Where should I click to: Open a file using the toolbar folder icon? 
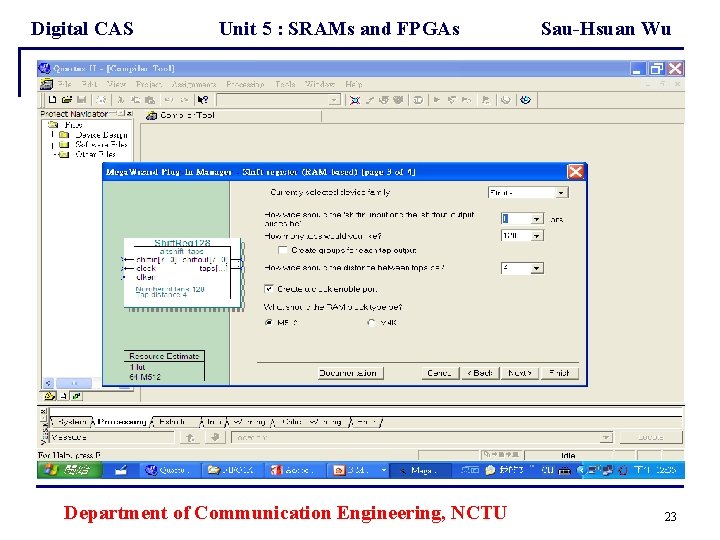click(67, 100)
